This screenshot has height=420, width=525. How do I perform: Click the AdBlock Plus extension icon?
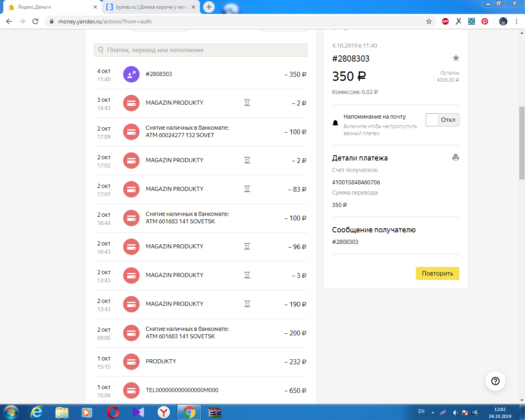pos(445,21)
